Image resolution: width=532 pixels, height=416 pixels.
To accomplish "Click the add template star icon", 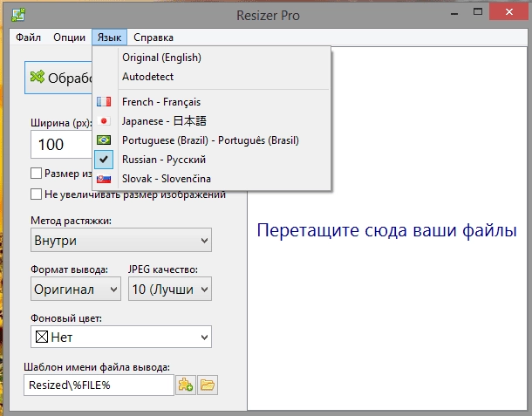I will click(x=186, y=385).
